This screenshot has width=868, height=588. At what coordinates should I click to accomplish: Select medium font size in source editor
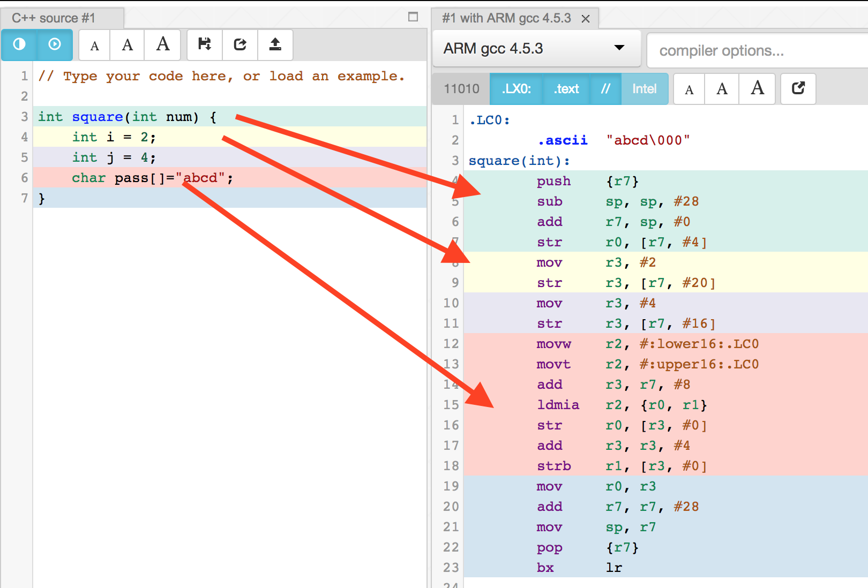click(x=128, y=45)
